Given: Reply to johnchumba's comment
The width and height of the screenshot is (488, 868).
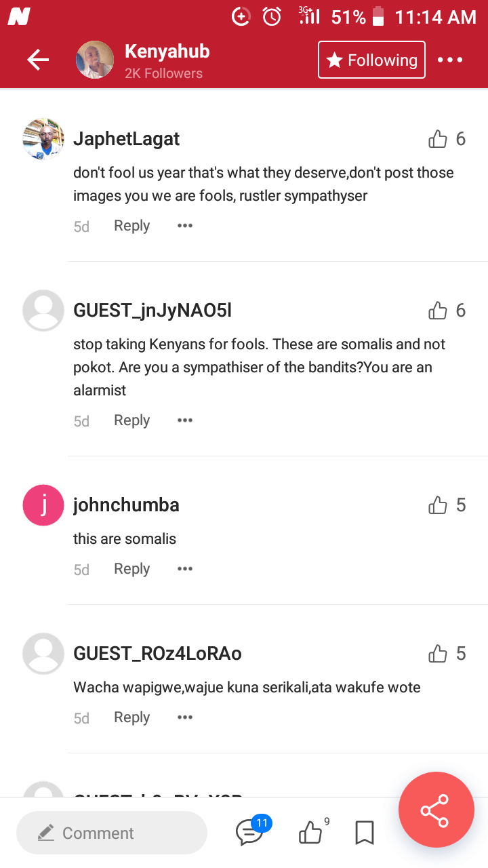Looking at the screenshot, I should click(x=131, y=569).
